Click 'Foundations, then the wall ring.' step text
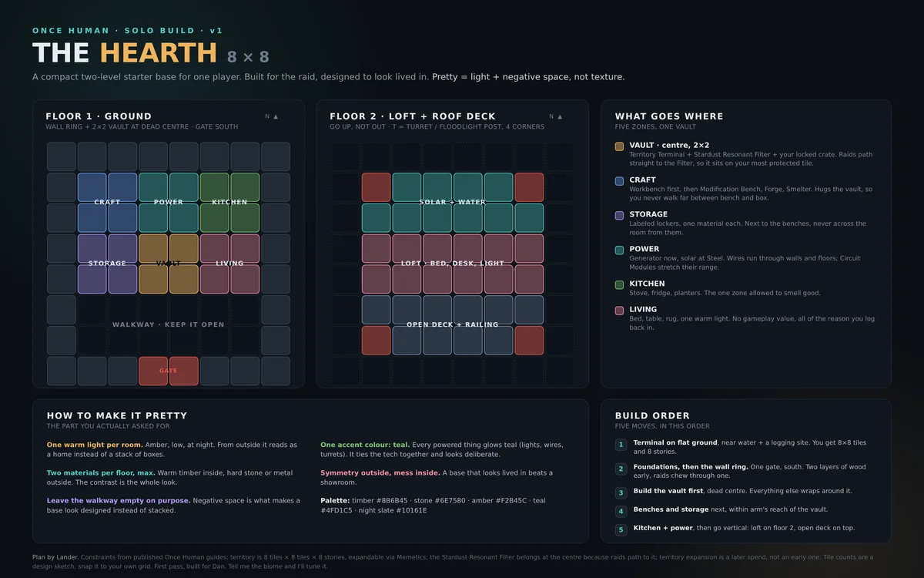Viewport: 924px width, 578px height. tap(690, 467)
